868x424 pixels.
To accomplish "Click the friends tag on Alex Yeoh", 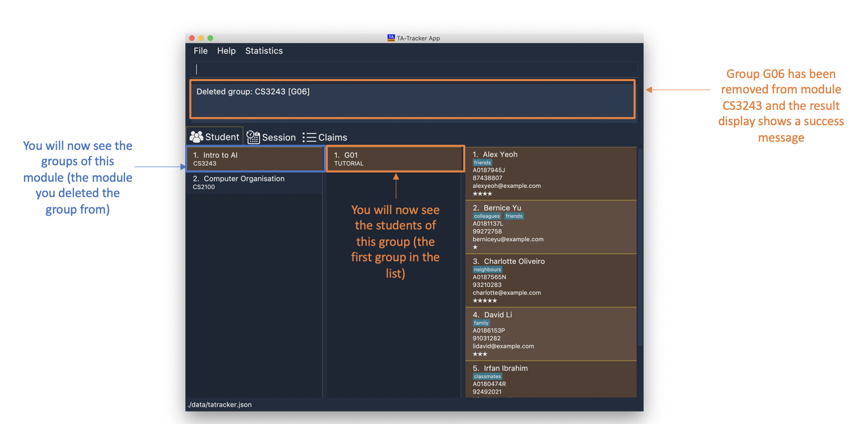I will point(482,163).
